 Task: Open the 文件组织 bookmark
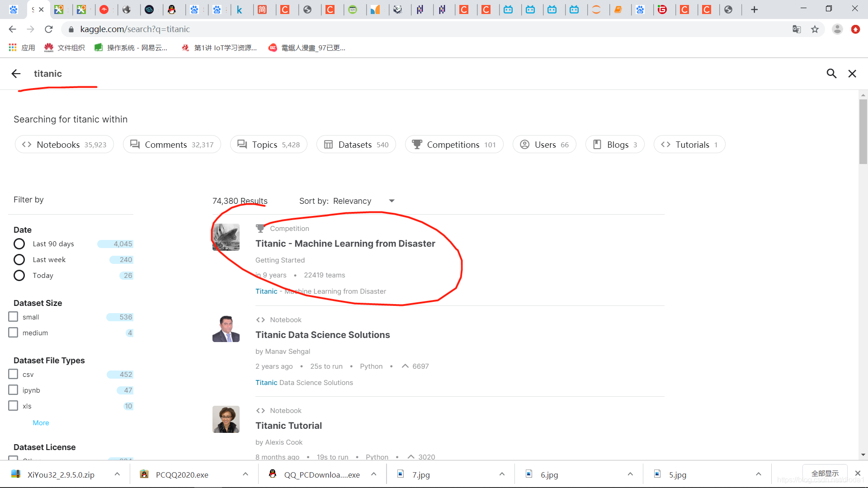pos(65,47)
